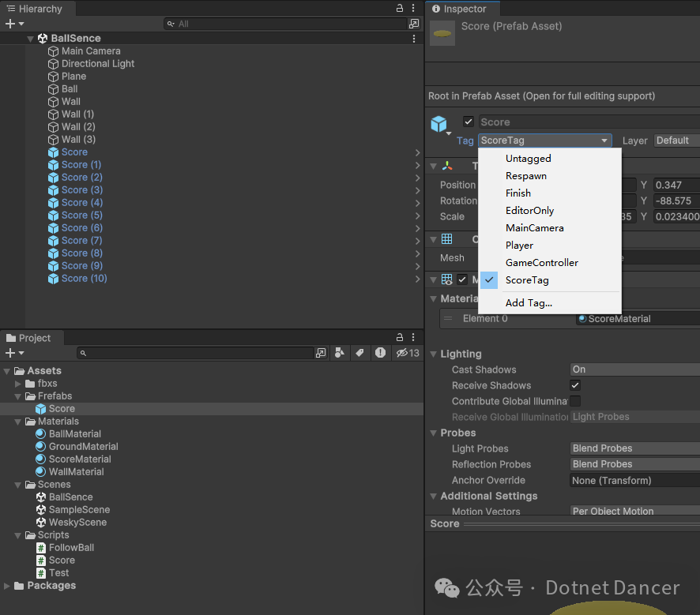Toggle the Score object active checkbox

click(x=468, y=122)
